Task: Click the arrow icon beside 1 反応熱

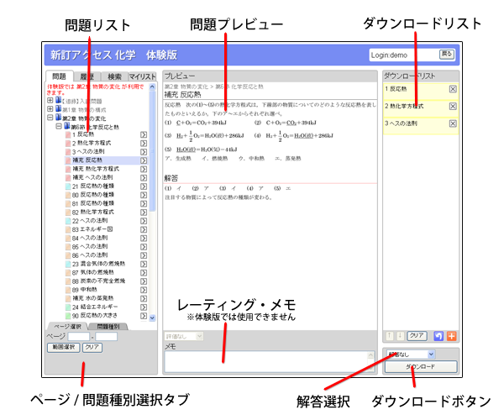Action: click(x=144, y=134)
